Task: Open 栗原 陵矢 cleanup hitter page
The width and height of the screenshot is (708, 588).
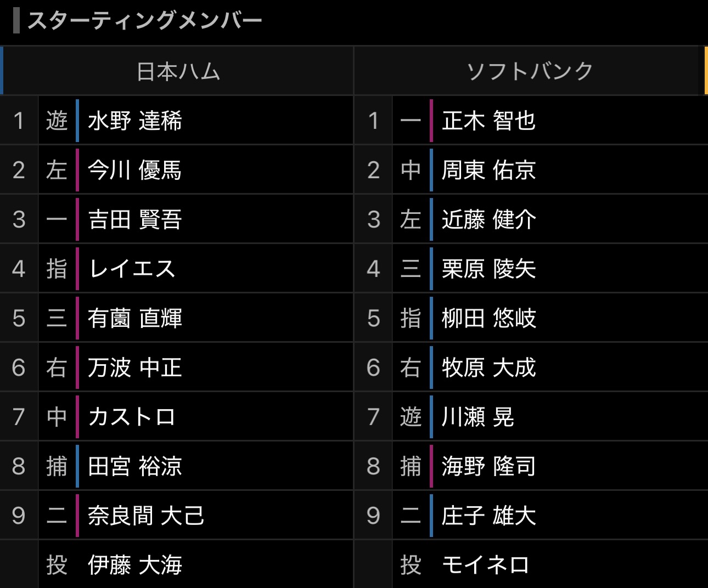Action: click(488, 269)
